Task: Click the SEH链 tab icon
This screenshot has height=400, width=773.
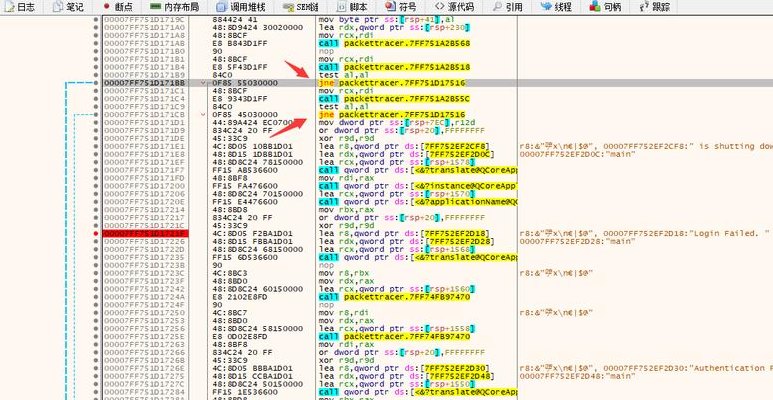Action: click(289, 7)
